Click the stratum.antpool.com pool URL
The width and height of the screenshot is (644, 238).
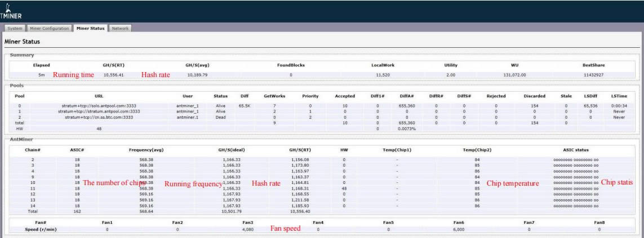tap(98, 111)
